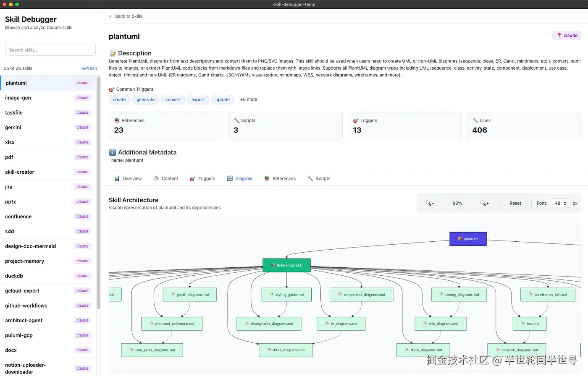Open the Scripts tab
588x376 pixels.
319,179
